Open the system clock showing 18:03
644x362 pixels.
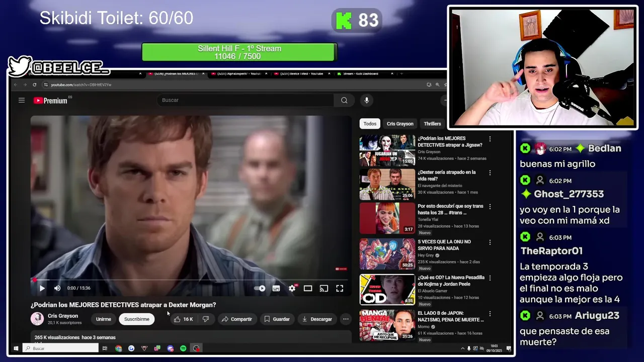pos(494,348)
